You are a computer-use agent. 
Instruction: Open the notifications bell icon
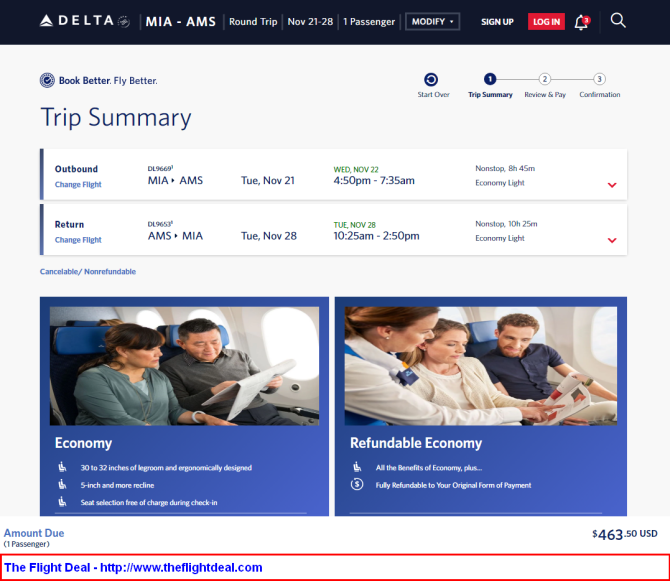[x=582, y=22]
